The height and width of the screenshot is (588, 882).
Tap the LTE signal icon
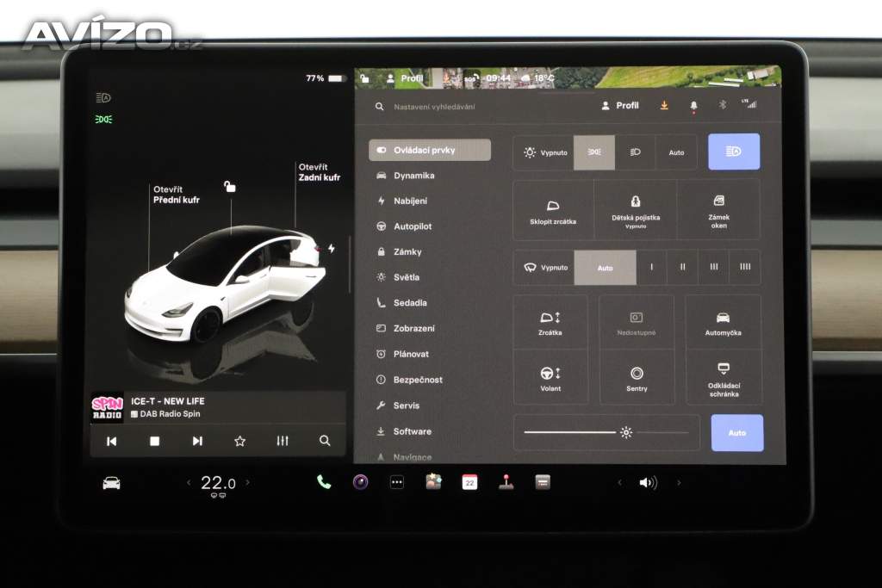coord(749,104)
